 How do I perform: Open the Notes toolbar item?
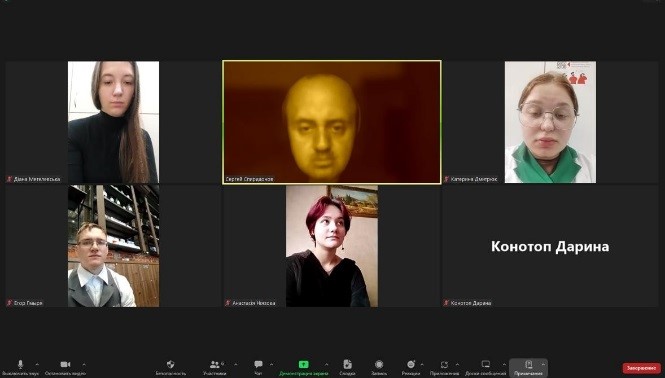click(528, 367)
